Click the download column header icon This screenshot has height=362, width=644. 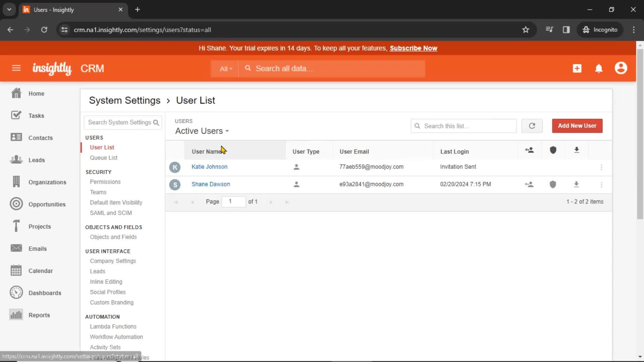577,150
